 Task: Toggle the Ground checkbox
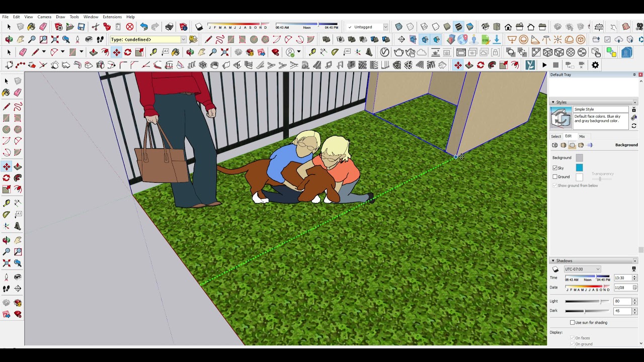pos(555,177)
